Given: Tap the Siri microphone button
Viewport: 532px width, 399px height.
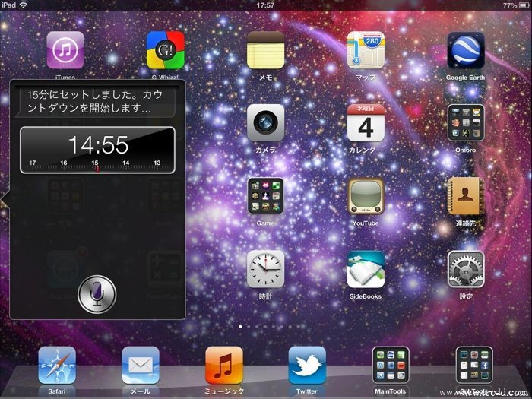Looking at the screenshot, I should tap(97, 295).
